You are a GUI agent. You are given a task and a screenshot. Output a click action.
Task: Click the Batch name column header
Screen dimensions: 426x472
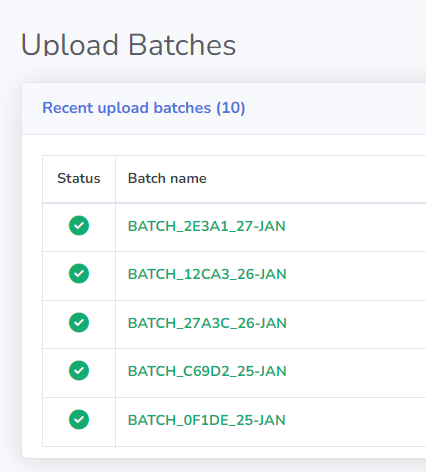pos(167,178)
